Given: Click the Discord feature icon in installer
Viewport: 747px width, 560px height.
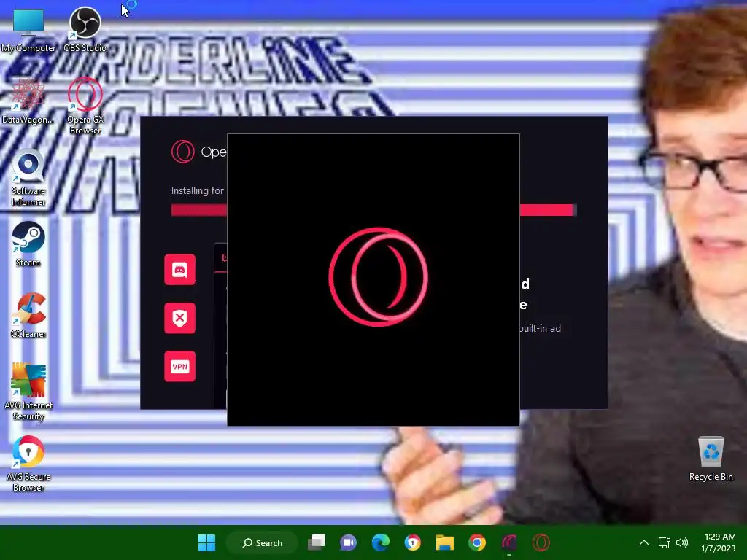Looking at the screenshot, I should [179, 270].
